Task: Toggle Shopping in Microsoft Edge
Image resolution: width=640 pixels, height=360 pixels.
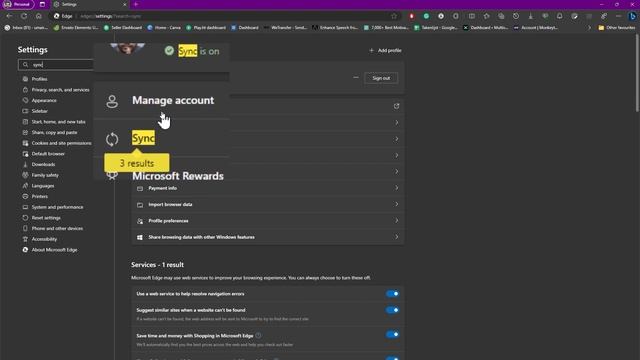Action: pos(392,334)
